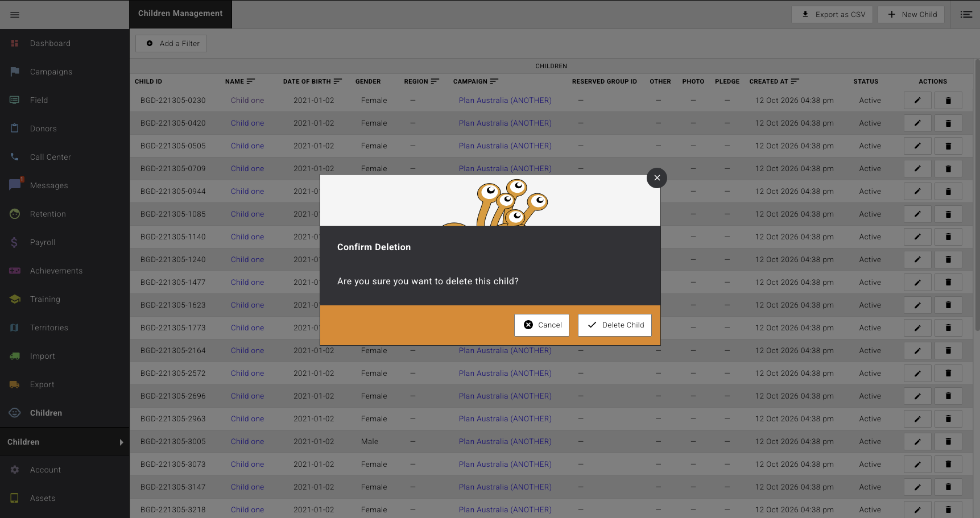Click the Male gender cell for BGD-221305-3005
Viewport: 980px width, 518px height.
370,442
